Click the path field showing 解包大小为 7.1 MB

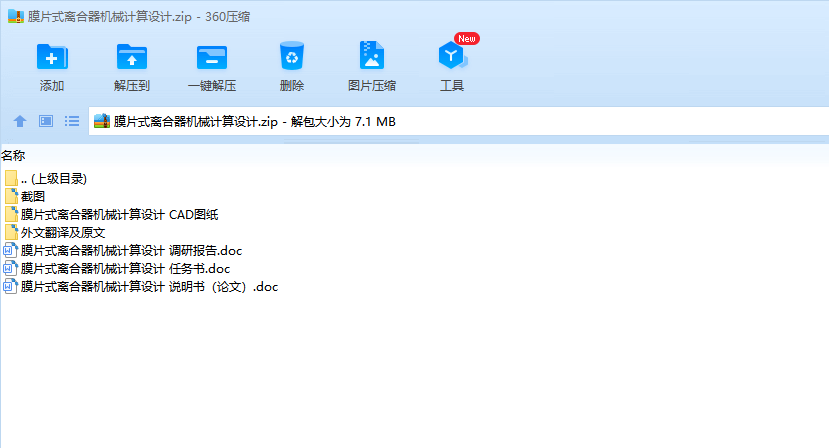click(458, 121)
